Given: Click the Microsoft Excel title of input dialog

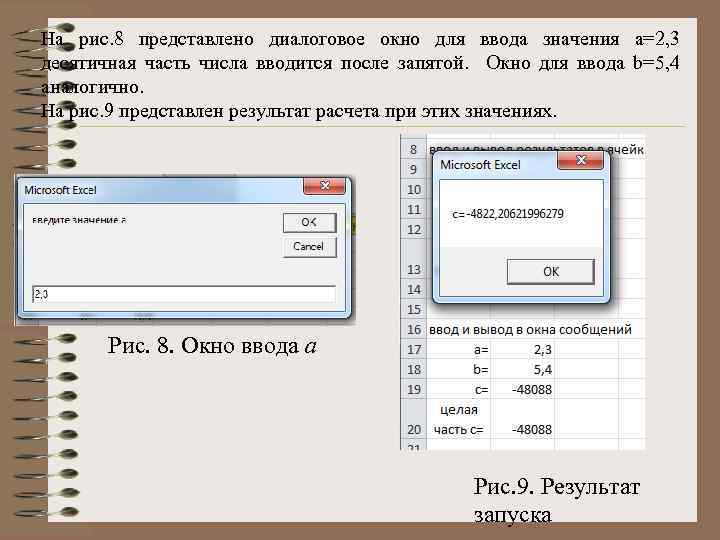Looking at the screenshot, I should click(x=60, y=190).
